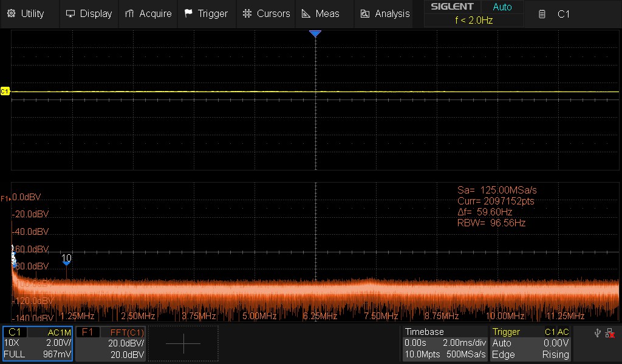
Task: Click the frequency counter readout f < 2.0Hz
Action: pos(474,20)
